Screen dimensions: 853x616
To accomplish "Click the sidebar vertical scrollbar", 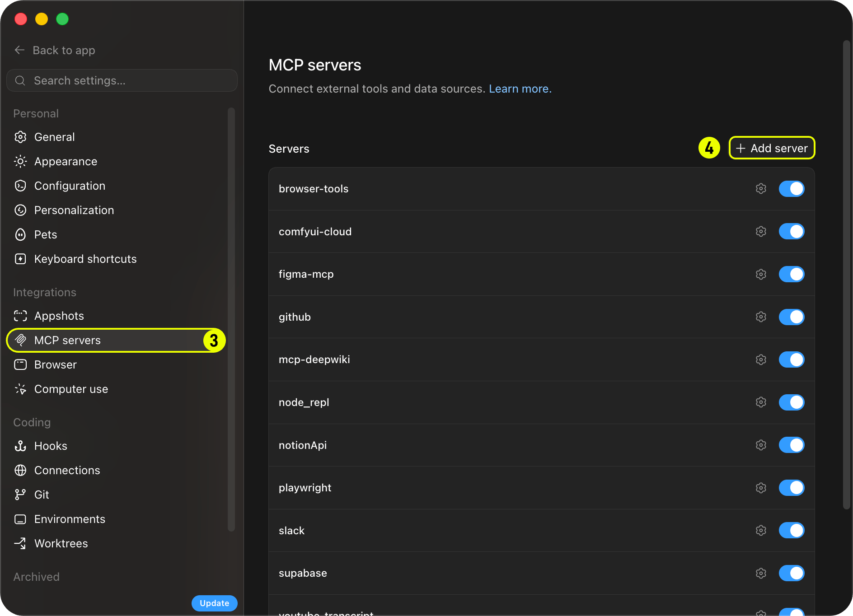I will (x=231, y=319).
